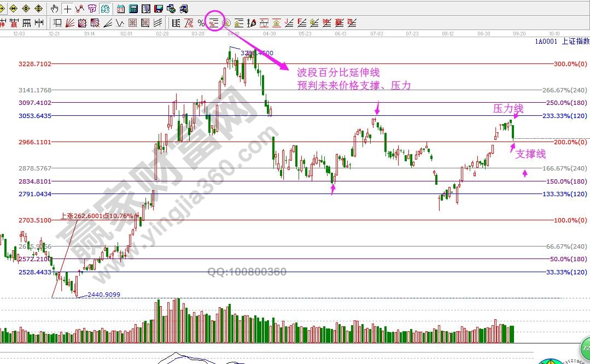This screenshot has height=364, width=590.
Task: Select the three parallel lines tool
Action: pyautogui.click(x=158, y=23)
